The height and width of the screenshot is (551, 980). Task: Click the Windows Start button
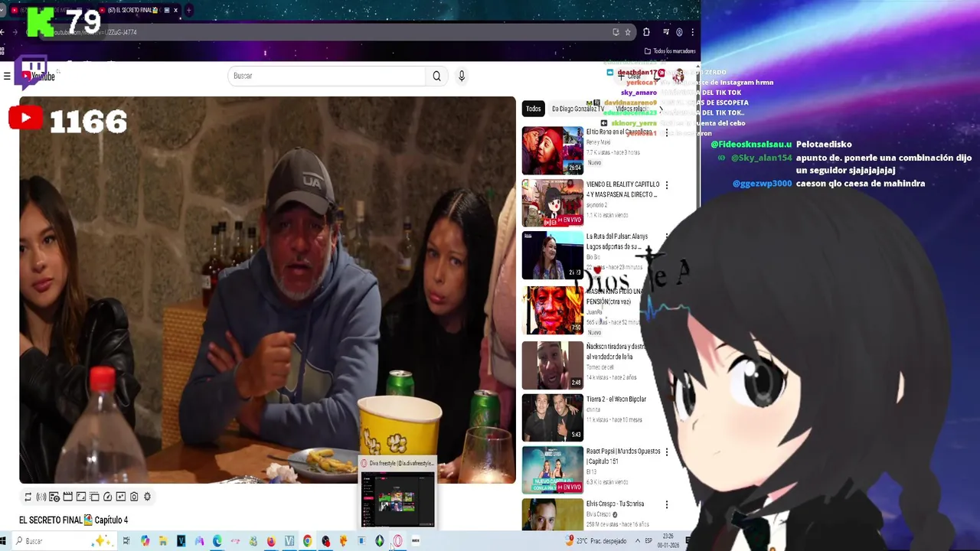coord(3,541)
